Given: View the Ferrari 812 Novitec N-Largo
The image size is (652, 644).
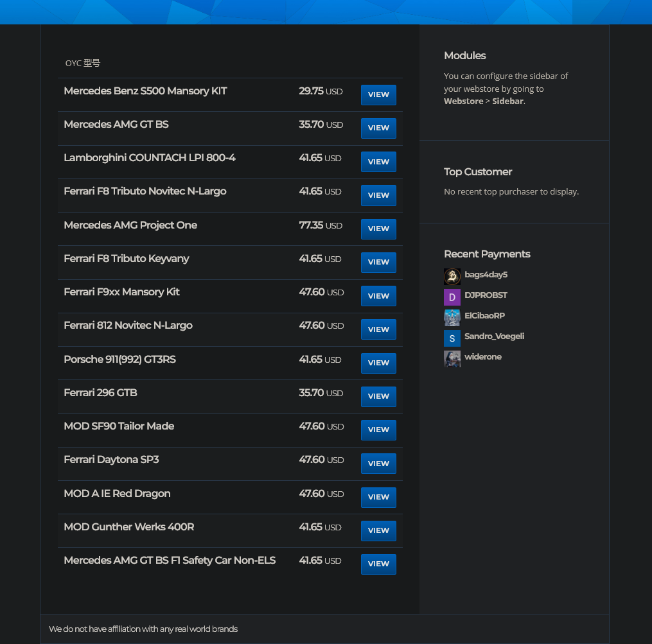Looking at the screenshot, I should click(x=378, y=329).
